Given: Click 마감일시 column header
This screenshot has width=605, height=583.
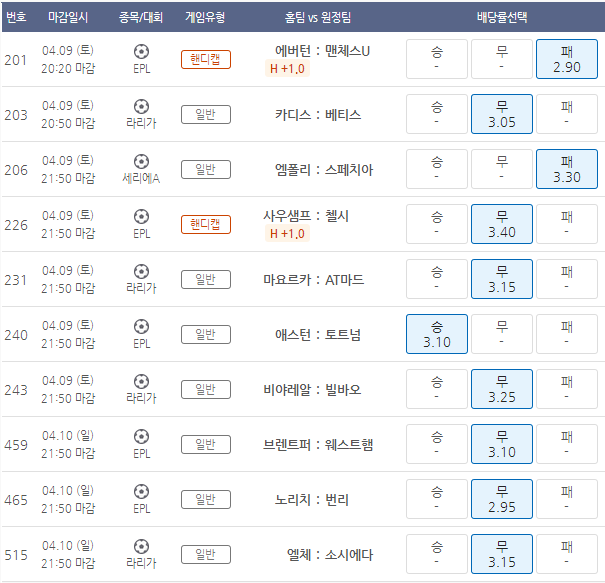Looking at the screenshot, I should (x=68, y=17).
